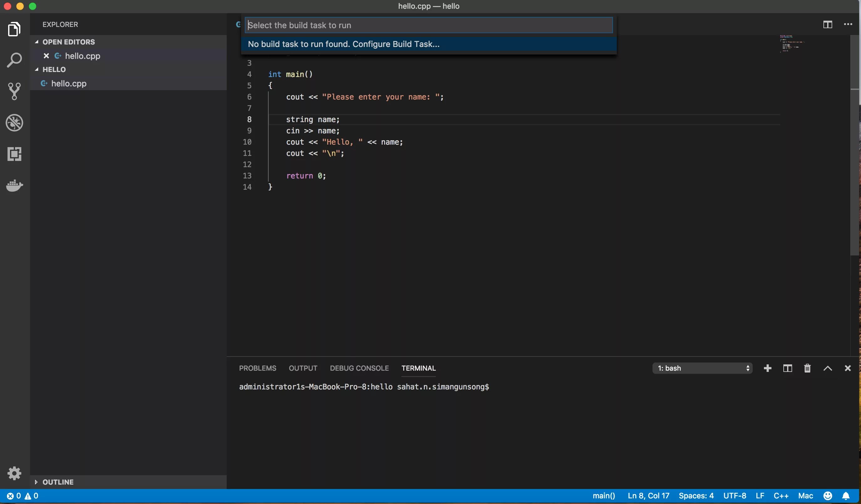Switch to the PROBLEMS tab
861x504 pixels.
click(x=257, y=368)
